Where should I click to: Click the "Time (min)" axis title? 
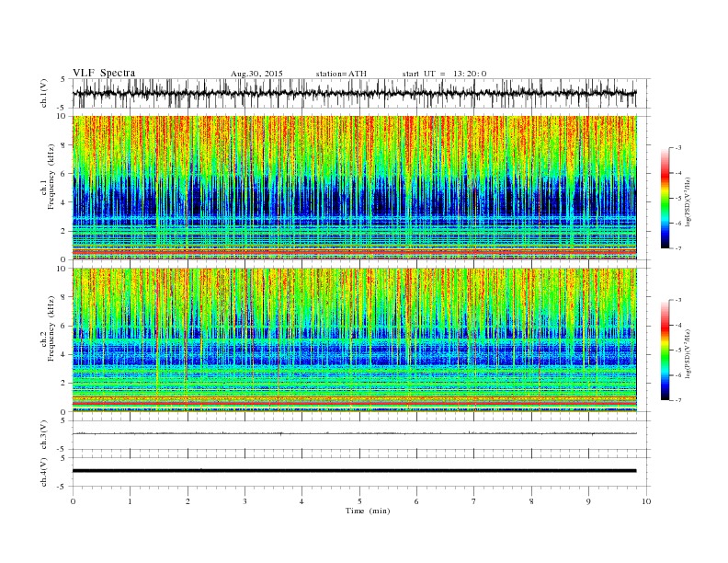pyautogui.click(x=368, y=511)
